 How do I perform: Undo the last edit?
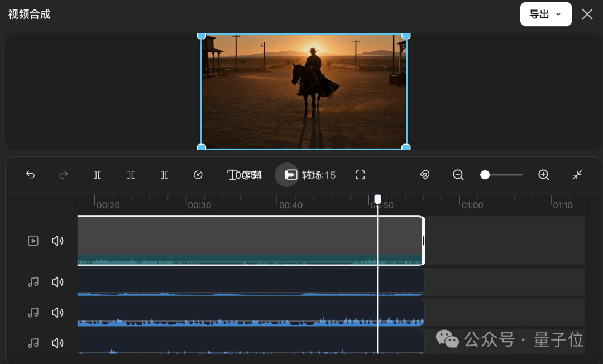point(30,175)
